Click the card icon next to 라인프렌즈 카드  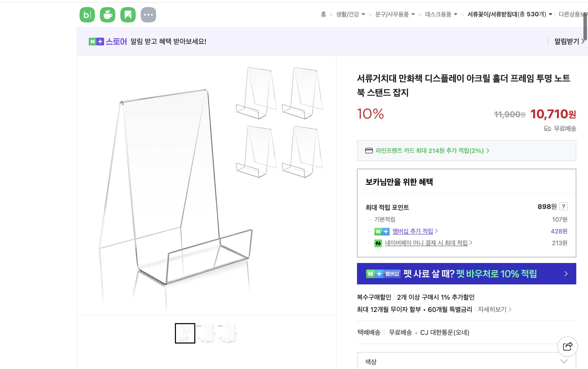(369, 151)
